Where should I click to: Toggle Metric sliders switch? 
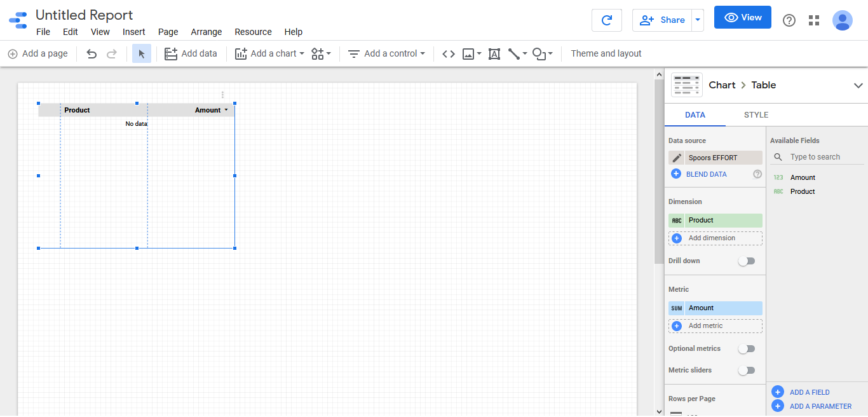747,370
